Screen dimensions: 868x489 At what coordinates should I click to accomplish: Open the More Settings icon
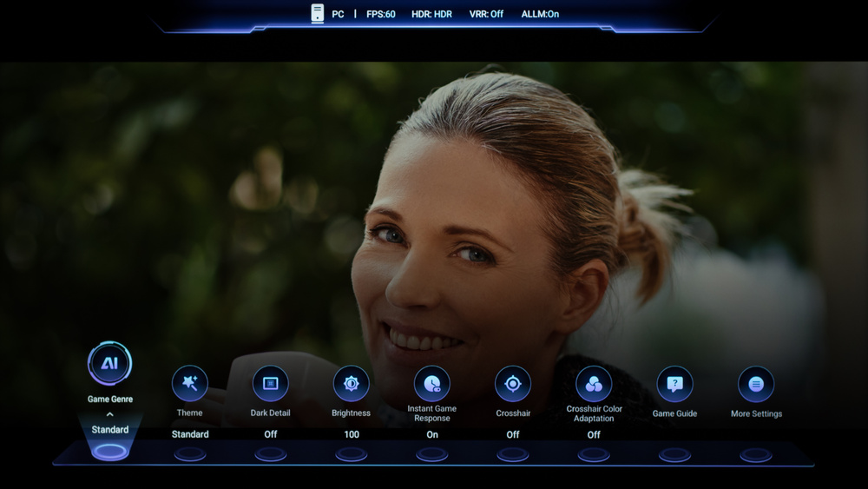point(756,383)
